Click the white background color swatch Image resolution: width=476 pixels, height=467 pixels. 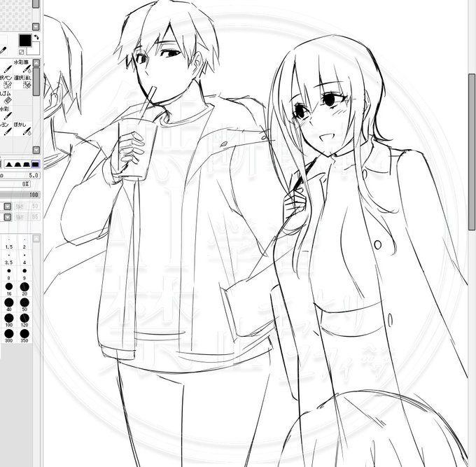coord(35,50)
